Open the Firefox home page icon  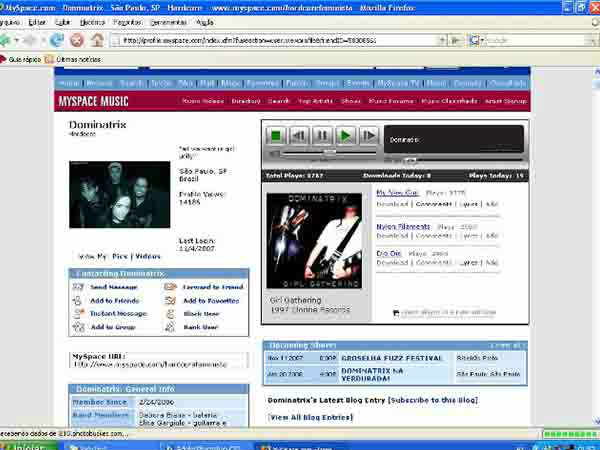(97, 40)
